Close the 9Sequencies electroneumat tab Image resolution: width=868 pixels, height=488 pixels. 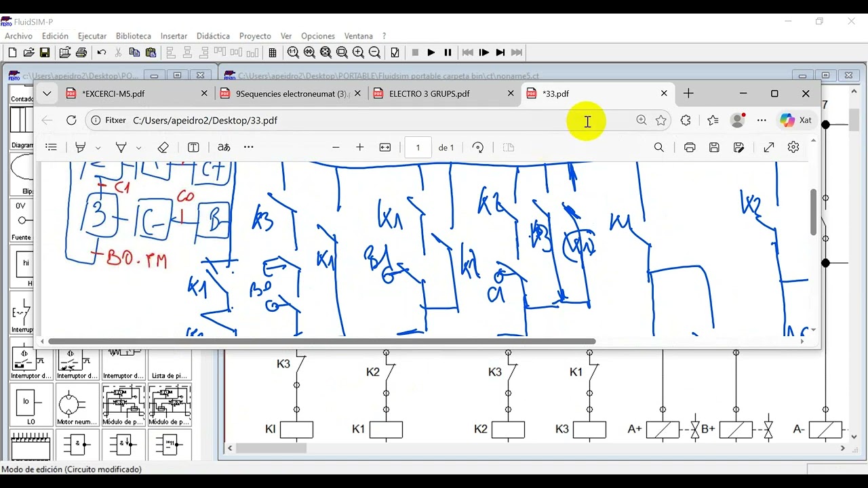(x=358, y=94)
